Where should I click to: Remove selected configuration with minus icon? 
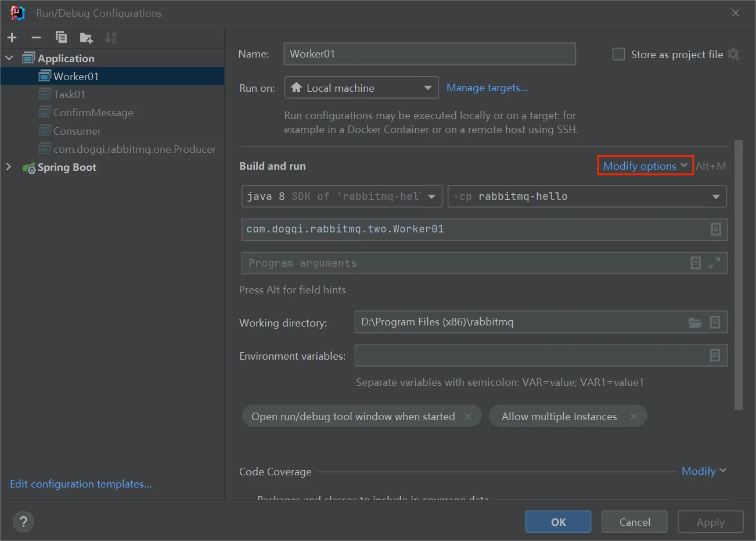click(36, 38)
